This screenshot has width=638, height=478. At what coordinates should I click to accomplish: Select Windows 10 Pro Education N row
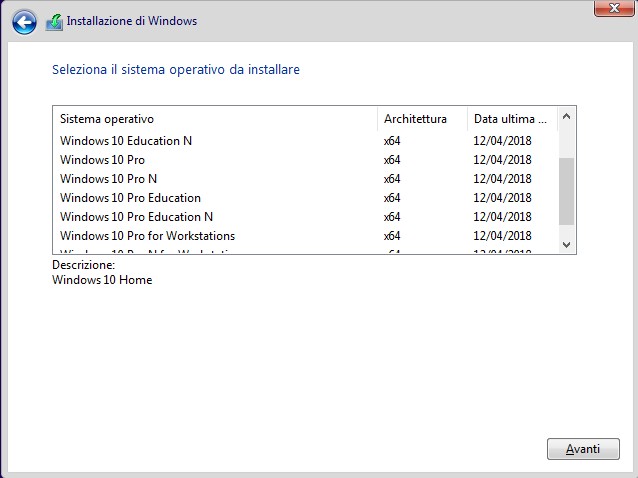(x=304, y=217)
